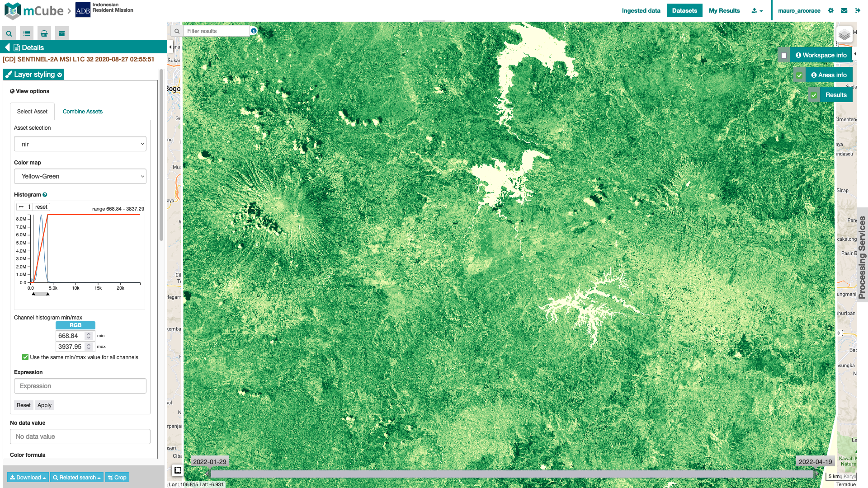Uncheck 'Use the same min/max value for all channels'
The image size is (868, 488).
26,357
